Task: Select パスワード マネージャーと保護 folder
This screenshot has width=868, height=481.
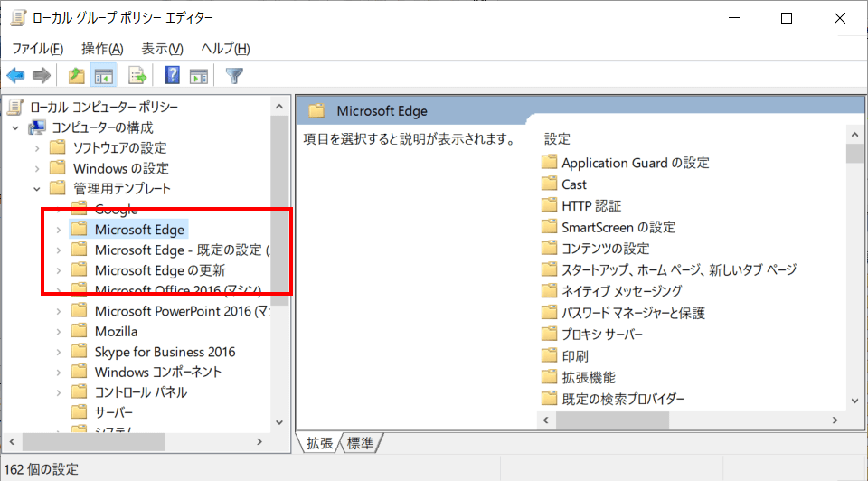Action: click(x=633, y=313)
